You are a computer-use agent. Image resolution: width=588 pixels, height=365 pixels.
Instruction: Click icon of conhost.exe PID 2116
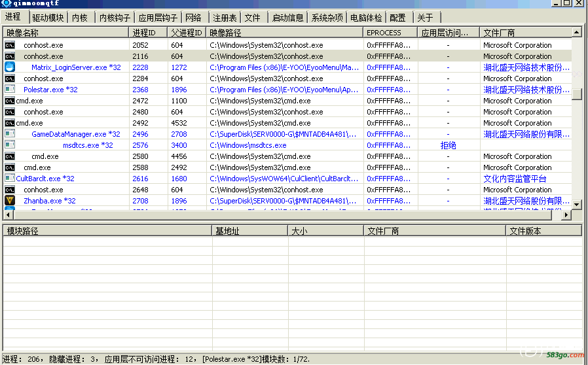10,56
